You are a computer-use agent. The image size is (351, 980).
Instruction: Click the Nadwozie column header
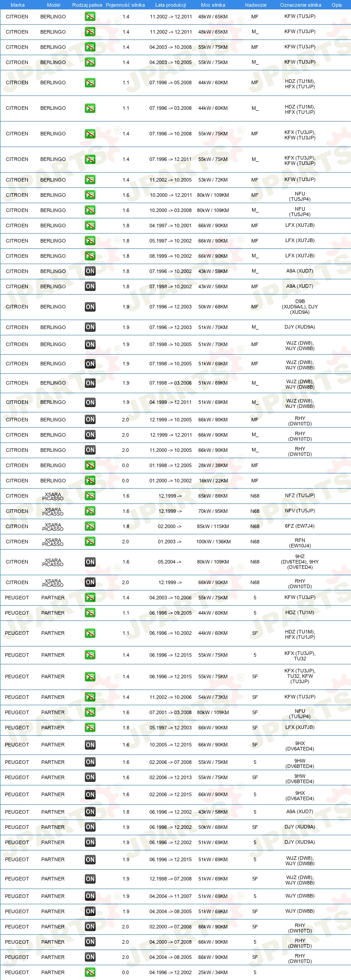click(x=256, y=5)
